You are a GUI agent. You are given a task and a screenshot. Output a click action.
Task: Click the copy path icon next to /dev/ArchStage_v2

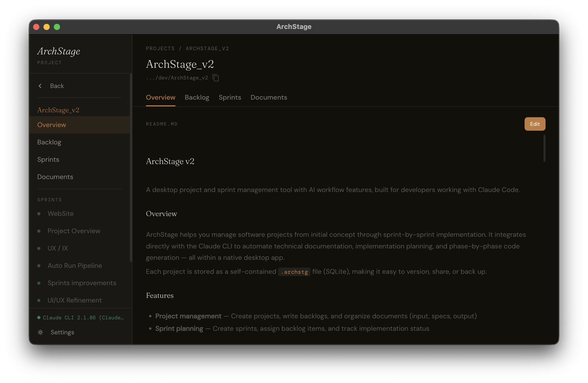[216, 78]
